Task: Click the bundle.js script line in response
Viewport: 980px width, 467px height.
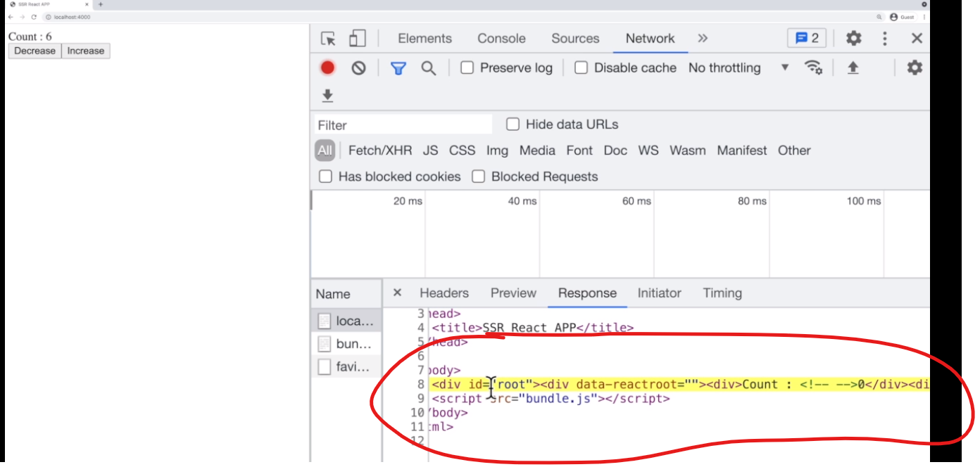Action: [x=551, y=399]
